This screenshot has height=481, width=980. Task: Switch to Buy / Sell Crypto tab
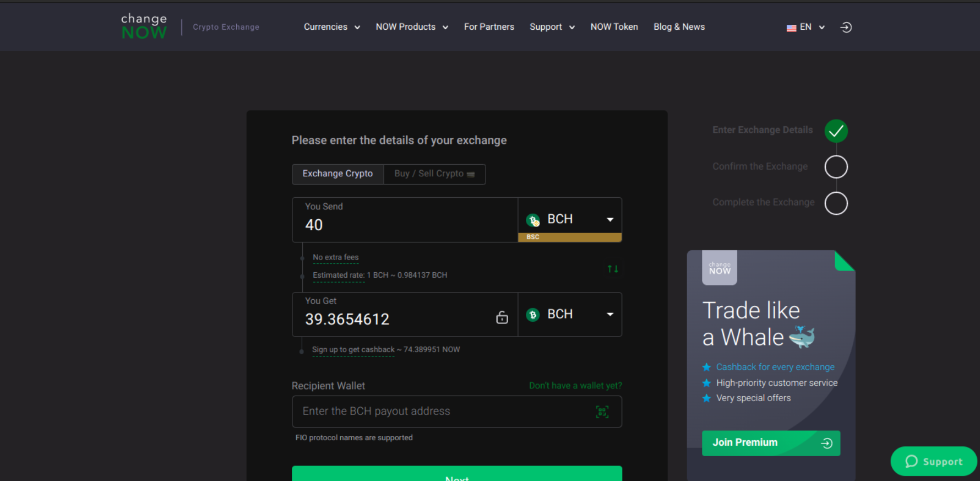pos(434,174)
